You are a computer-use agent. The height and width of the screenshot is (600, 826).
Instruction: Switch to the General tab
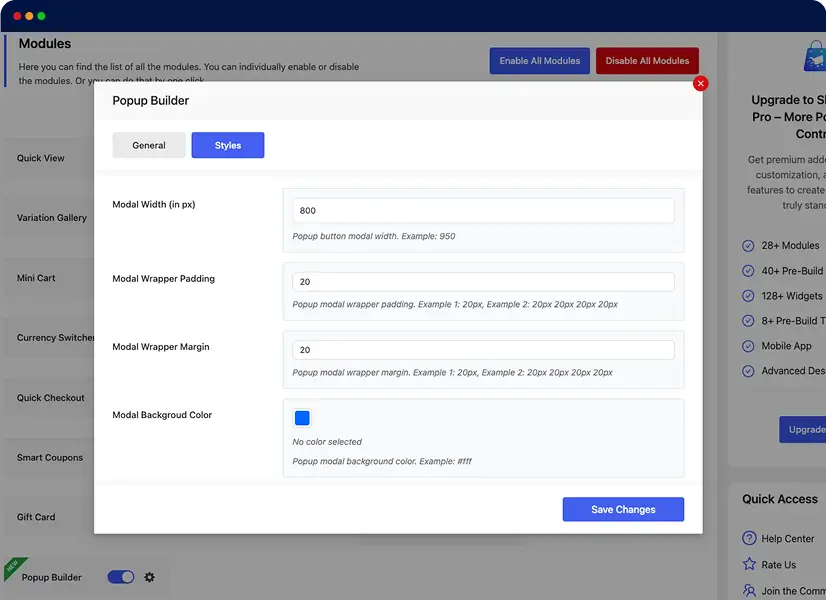coord(149,145)
